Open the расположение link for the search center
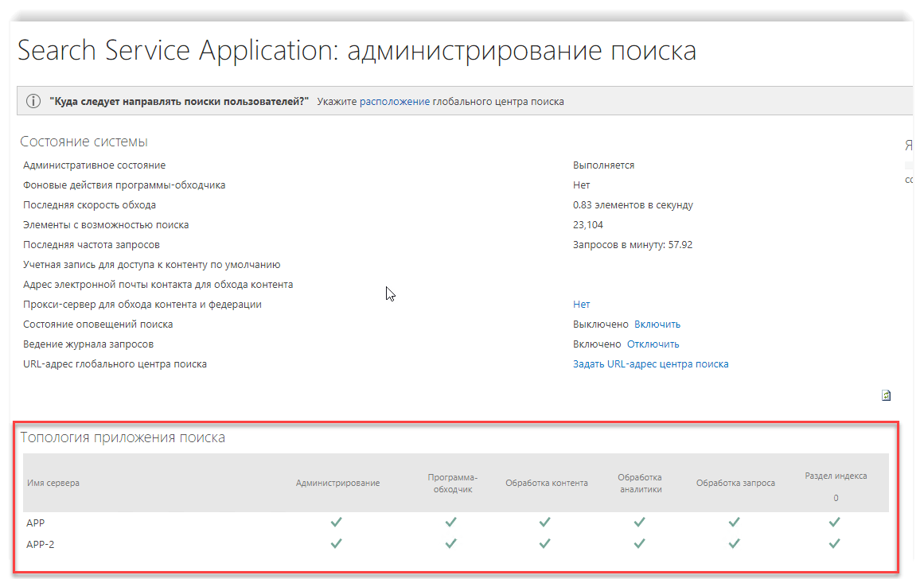 (x=395, y=102)
